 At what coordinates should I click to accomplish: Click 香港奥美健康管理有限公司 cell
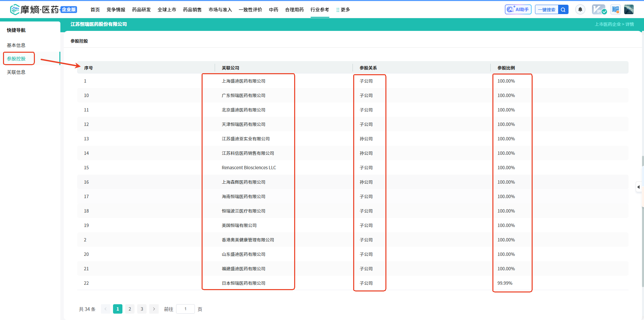click(248, 240)
